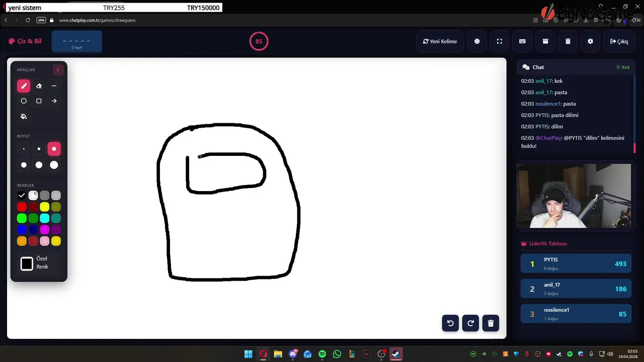Open Steam from the taskbar

[x=396, y=354]
